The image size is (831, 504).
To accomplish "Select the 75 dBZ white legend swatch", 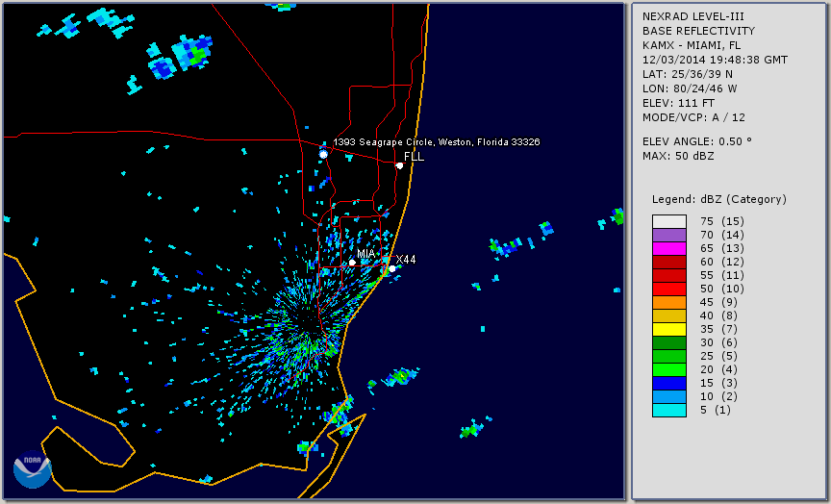I will (668, 221).
